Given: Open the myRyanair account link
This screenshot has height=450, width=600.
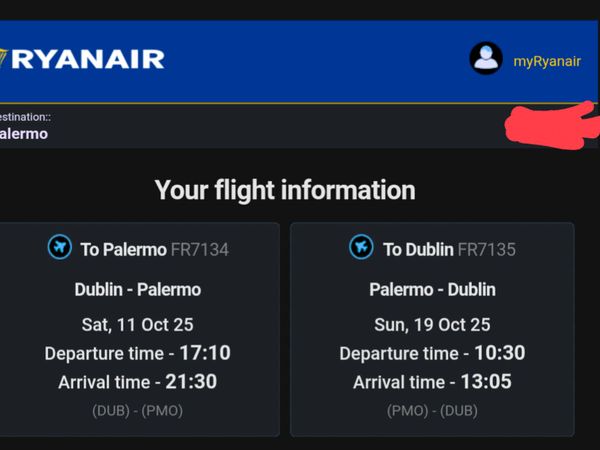Looking at the screenshot, I should 546,61.
